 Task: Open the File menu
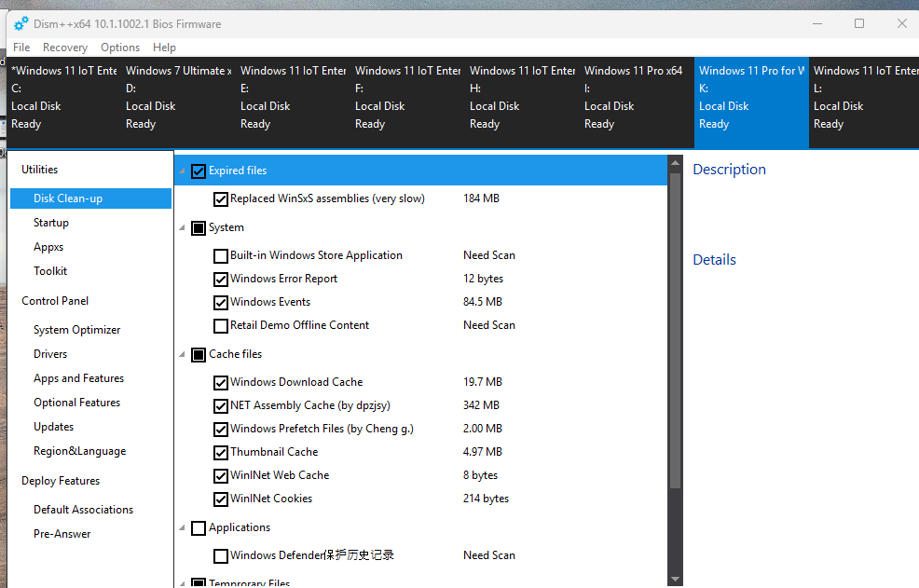21,48
